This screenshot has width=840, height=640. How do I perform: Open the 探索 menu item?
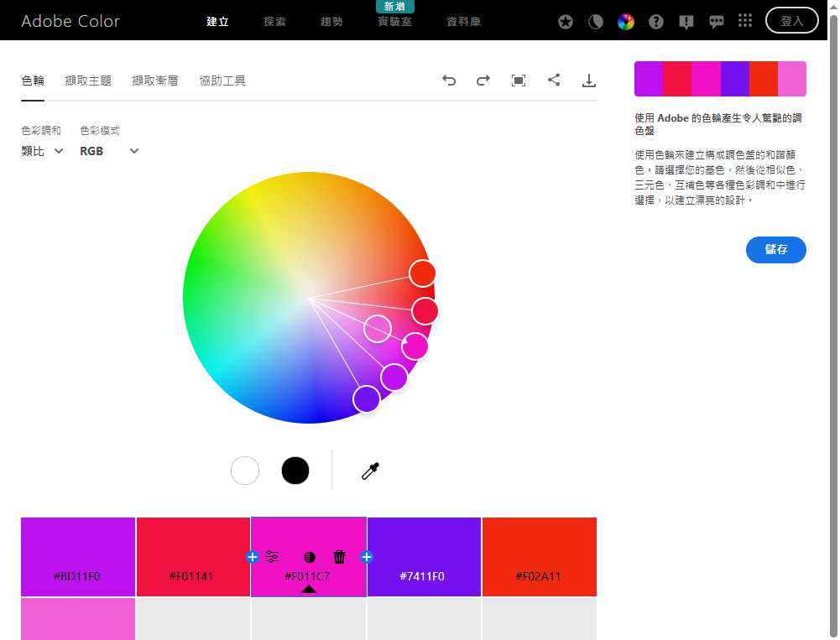point(274,21)
